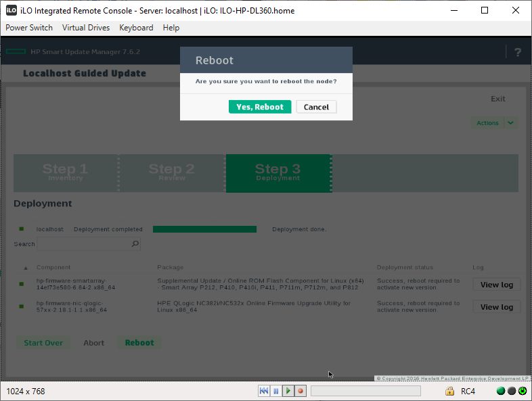Viewport: 532px width, 401px height.
Task: Click the first green status LED
Action: [501, 391]
